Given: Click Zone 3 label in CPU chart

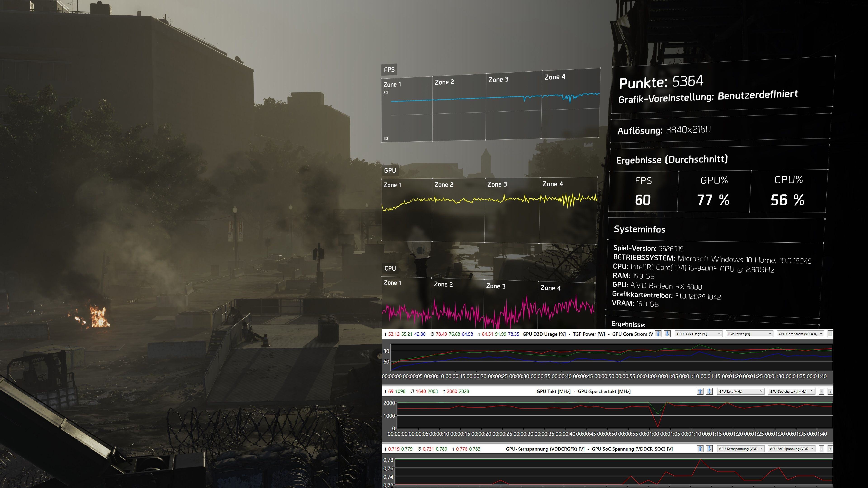Looking at the screenshot, I should click(x=496, y=286).
